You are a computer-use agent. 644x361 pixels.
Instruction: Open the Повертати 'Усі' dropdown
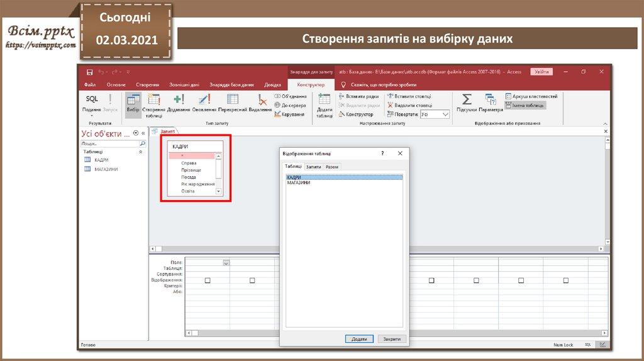435,114
